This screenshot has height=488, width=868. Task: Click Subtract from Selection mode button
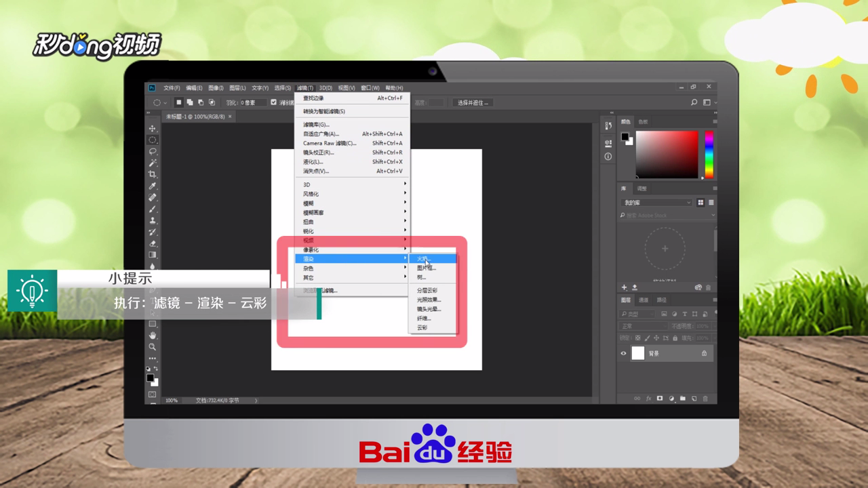tap(201, 102)
